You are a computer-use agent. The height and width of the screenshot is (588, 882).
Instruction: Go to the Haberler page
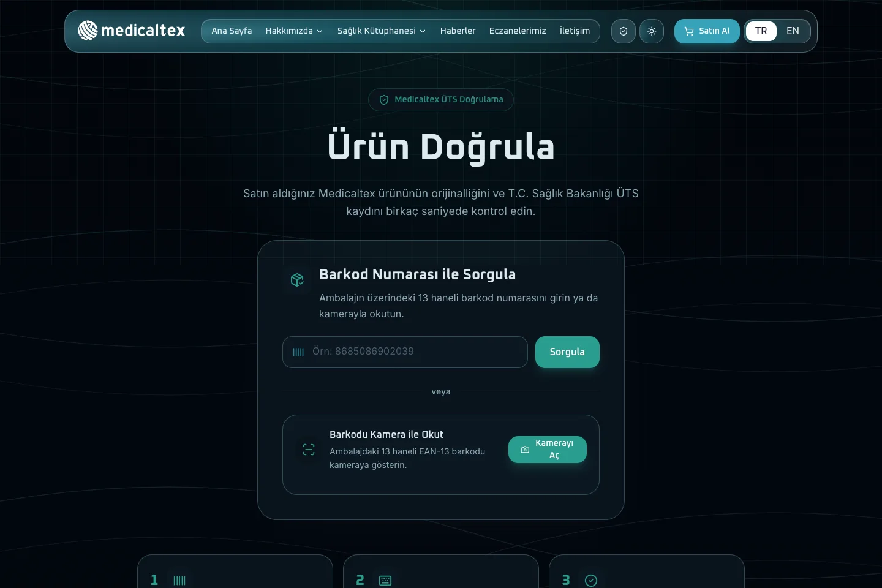[458, 31]
